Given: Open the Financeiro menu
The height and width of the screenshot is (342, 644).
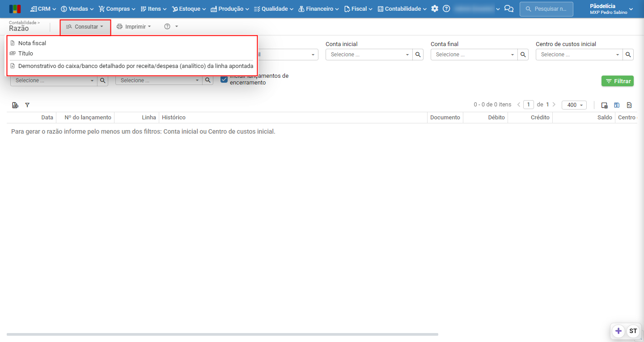Looking at the screenshot, I should [x=318, y=9].
